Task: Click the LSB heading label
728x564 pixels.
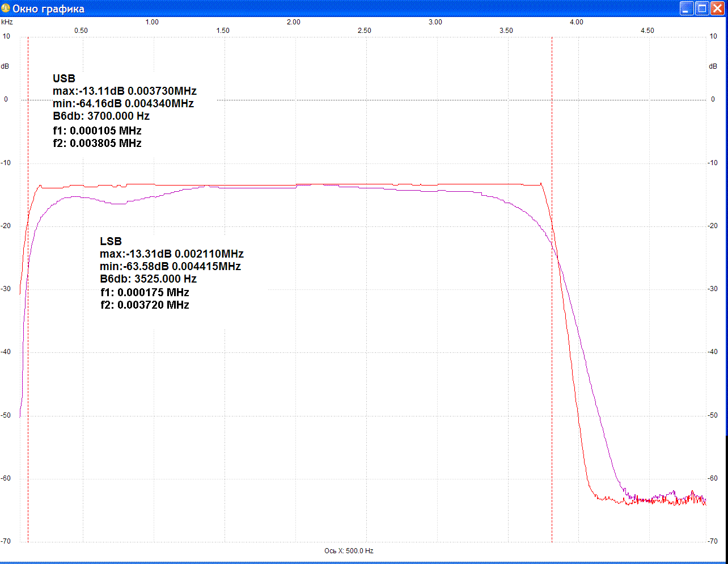Action: [x=111, y=242]
